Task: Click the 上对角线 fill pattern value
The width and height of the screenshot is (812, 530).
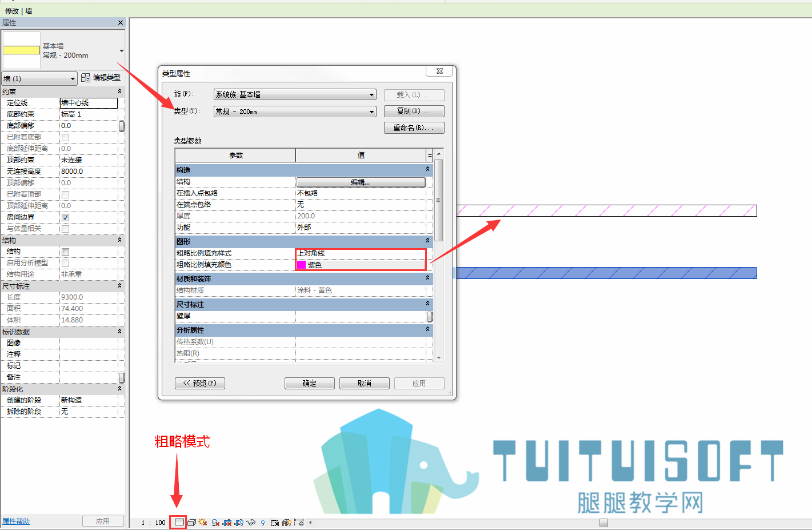Action: coord(361,253)
